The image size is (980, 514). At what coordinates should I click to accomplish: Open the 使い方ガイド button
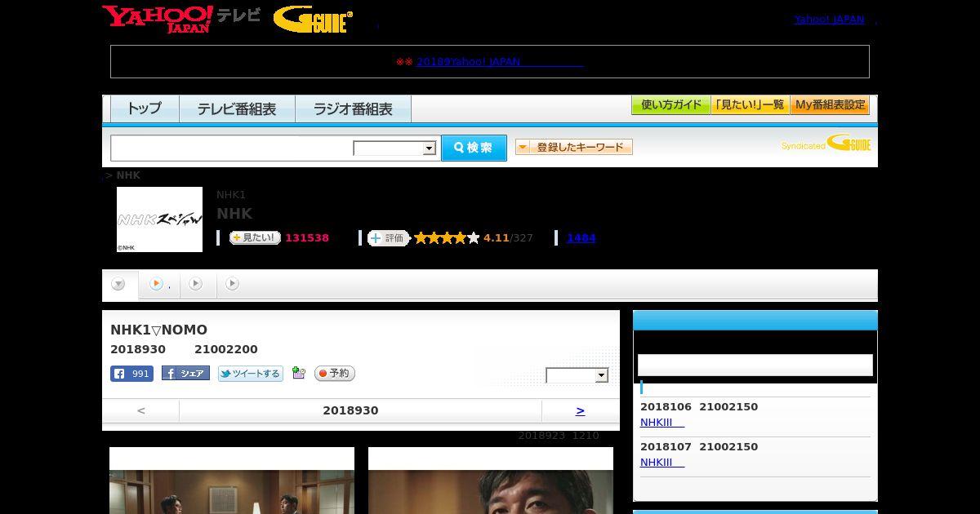[x=670, y=105]
